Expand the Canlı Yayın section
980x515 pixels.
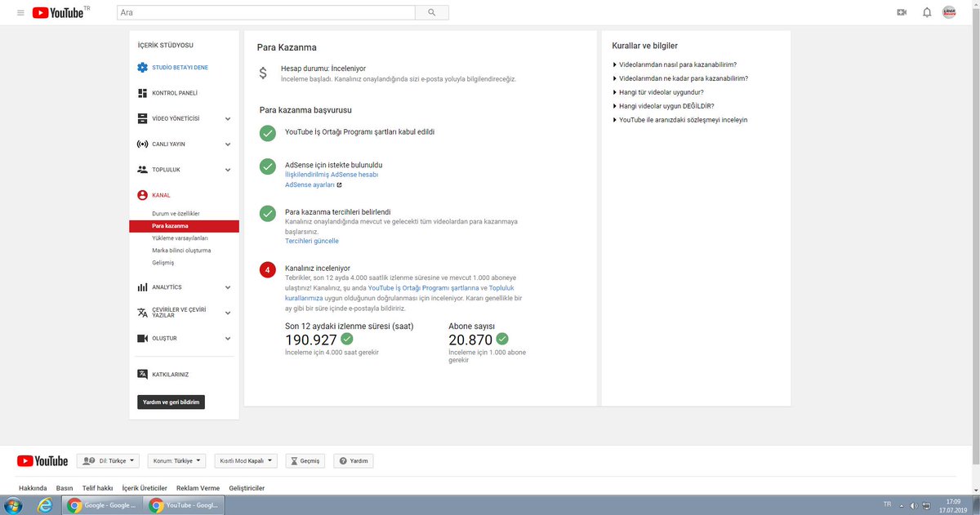coord(228,144)
